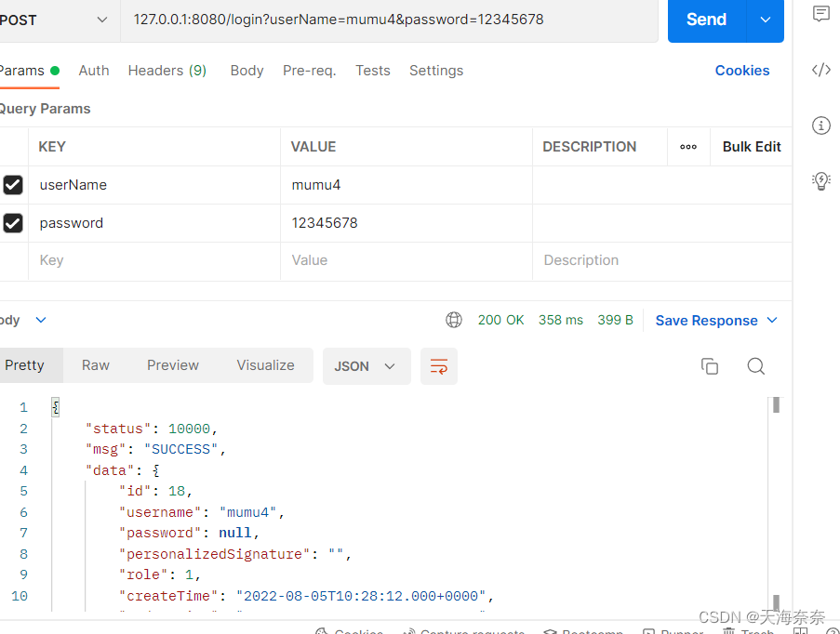Click the request URL input field
840x634 pixels.
click(x=372, y=19)
